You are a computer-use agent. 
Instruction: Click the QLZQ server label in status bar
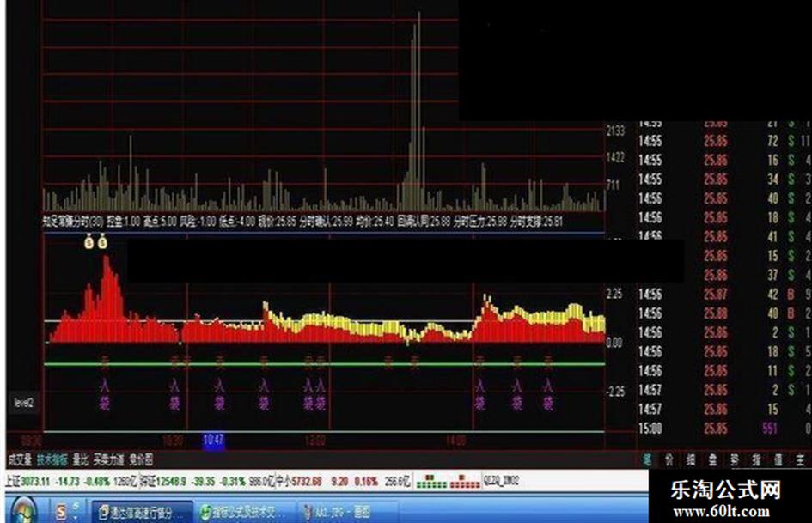tap(501, 481)
